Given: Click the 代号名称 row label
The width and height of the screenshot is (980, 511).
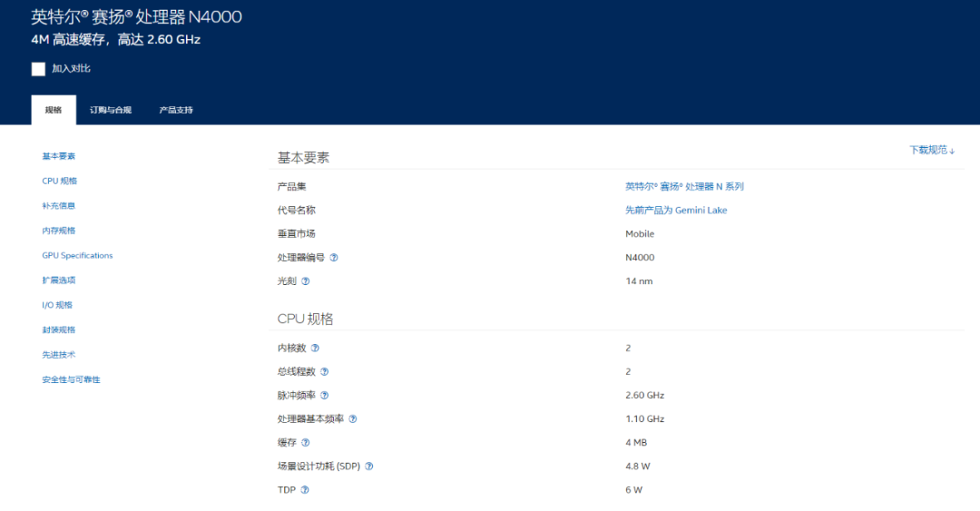Looking at the screenshot, I should point(296,211).
